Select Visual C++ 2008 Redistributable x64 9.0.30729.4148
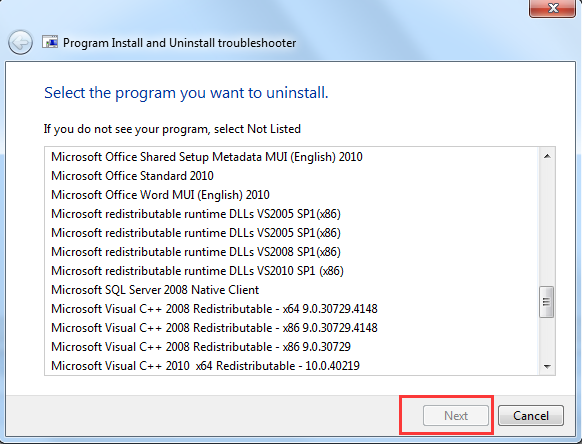This screenshot has height=444, width=582. coord(214,308)
